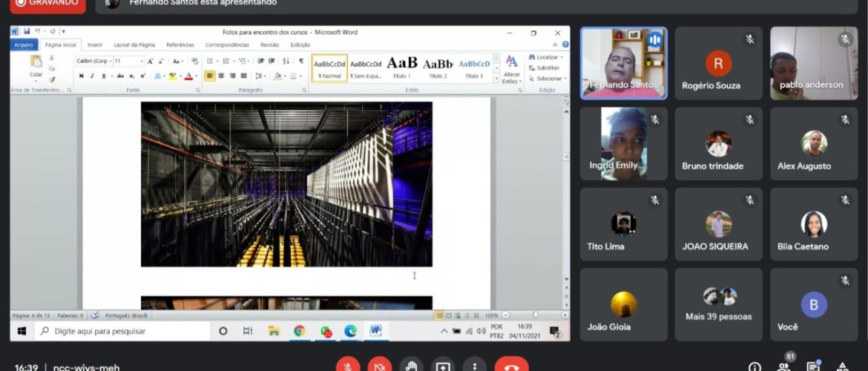Toggle the microphone mute button in Meet

tap(348, 366)
